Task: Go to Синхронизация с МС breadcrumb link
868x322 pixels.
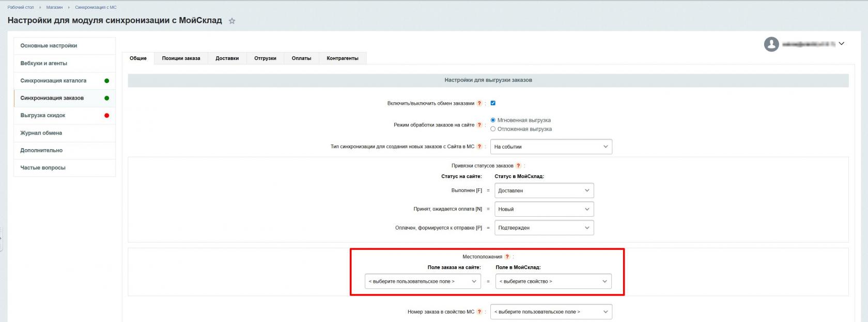Action: pyautogui.click(x=96, y=7)
